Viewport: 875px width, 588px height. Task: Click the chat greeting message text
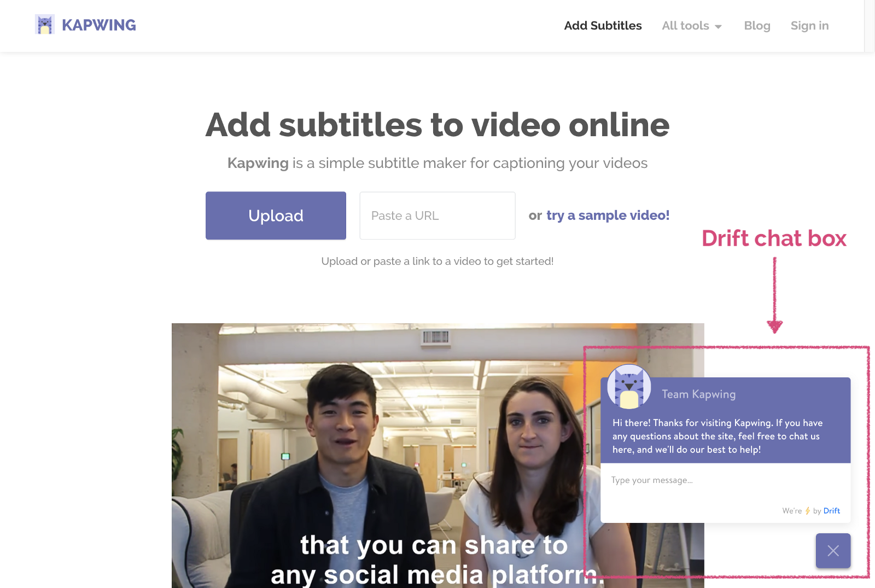coord(717,436)
